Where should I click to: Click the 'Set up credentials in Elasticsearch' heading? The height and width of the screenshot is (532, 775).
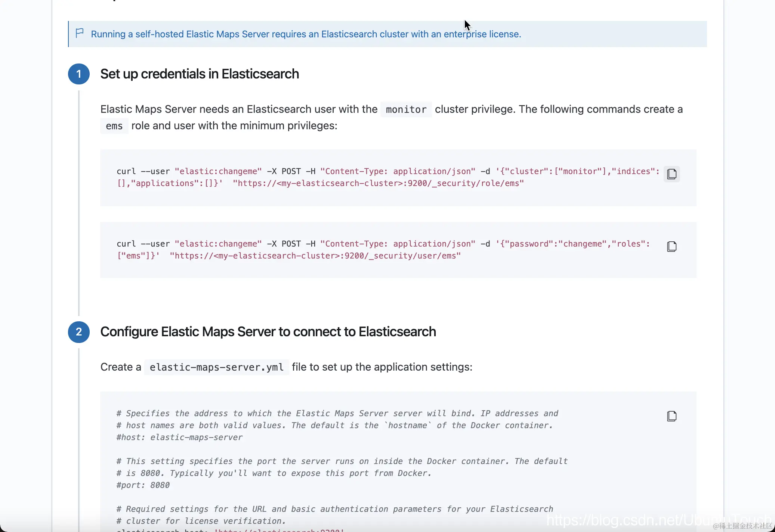point(200,74)
